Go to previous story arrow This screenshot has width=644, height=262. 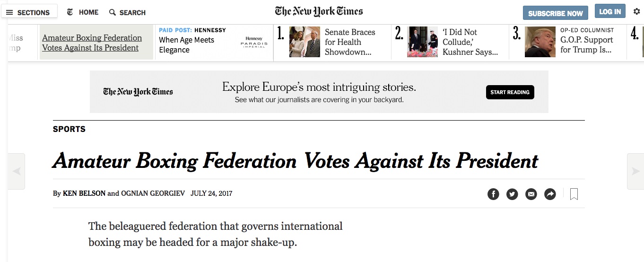click(17, 171)
